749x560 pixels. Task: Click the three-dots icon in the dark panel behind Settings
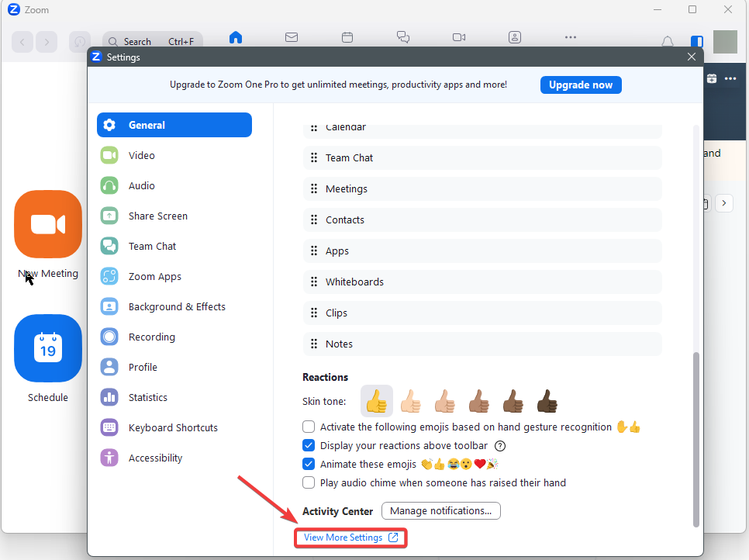tap(730, 79)
